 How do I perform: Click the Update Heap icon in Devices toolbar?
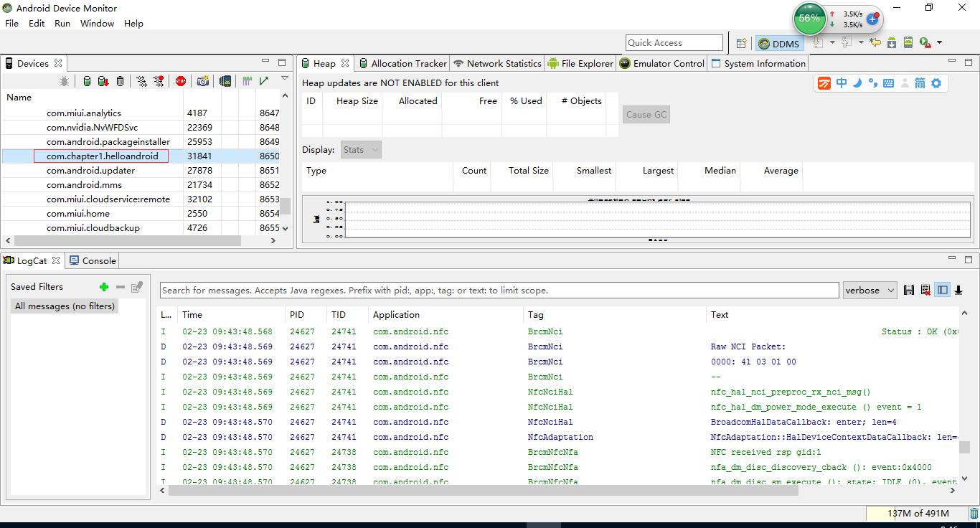(x=87, y=81)
